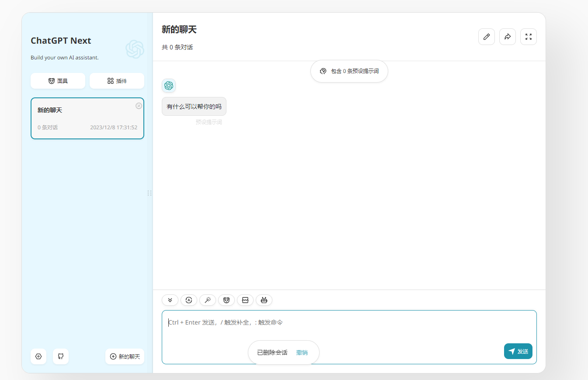Open the Masks (面具) page
588x380 pixels.
click(x=58, y=81)
